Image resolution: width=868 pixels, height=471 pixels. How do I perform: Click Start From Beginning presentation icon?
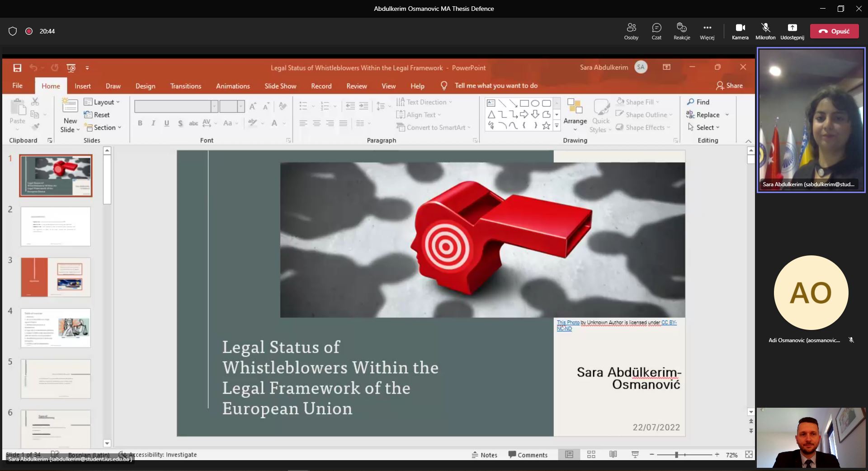click(x=71, y=68)
